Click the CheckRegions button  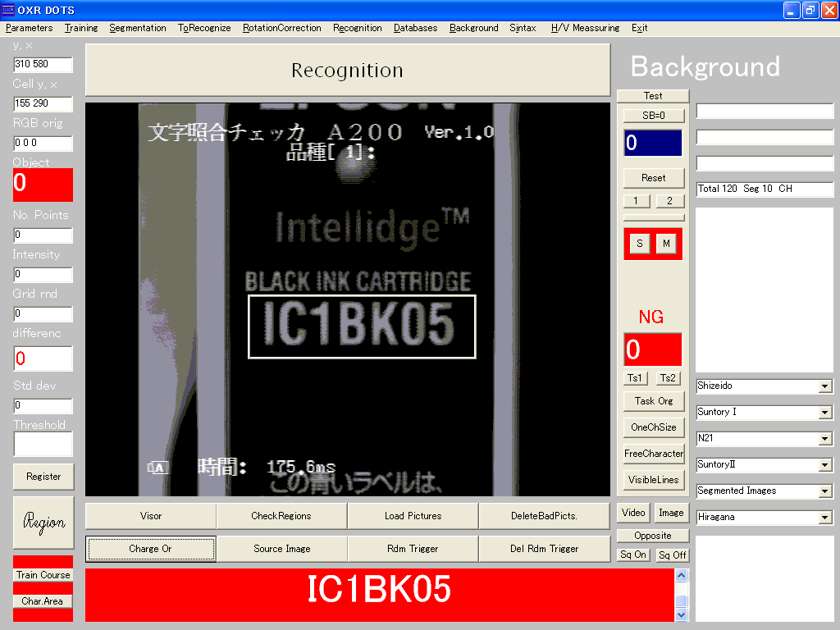tap(282, 516)
